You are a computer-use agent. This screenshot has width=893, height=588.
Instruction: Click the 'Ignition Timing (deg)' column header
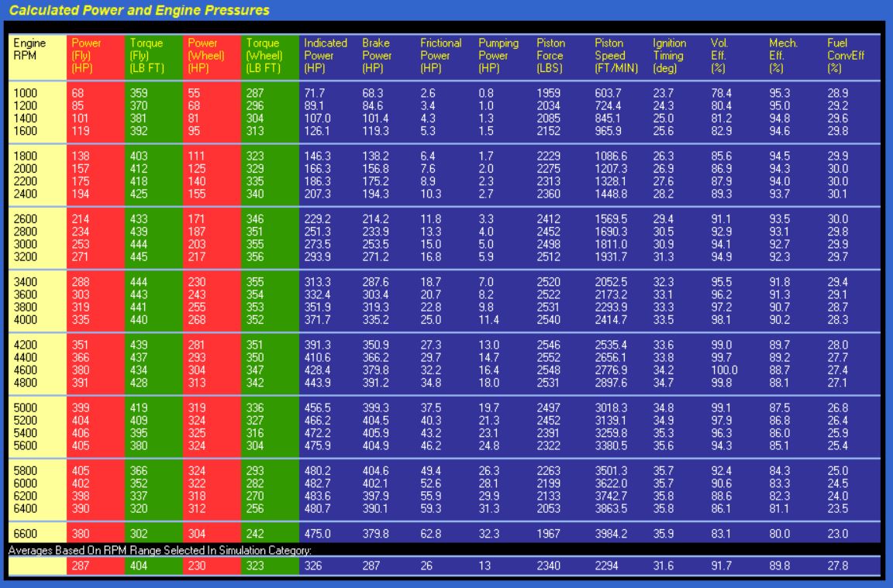669,55
